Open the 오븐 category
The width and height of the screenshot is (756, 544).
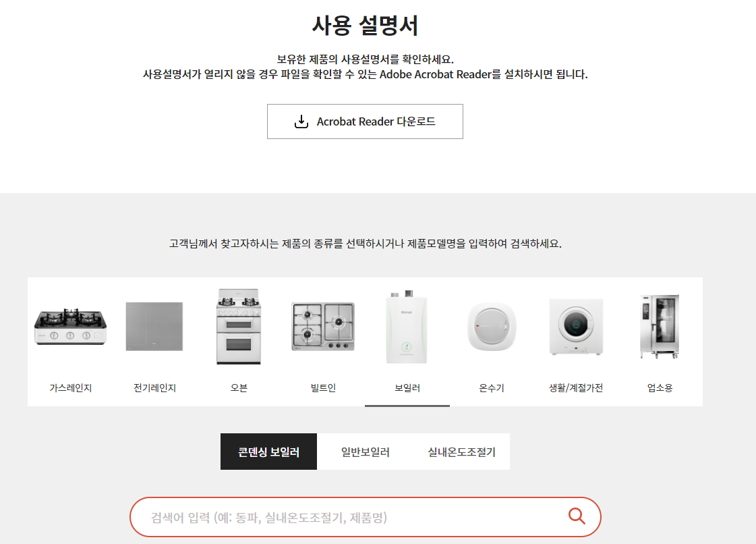tap(238, 326)
